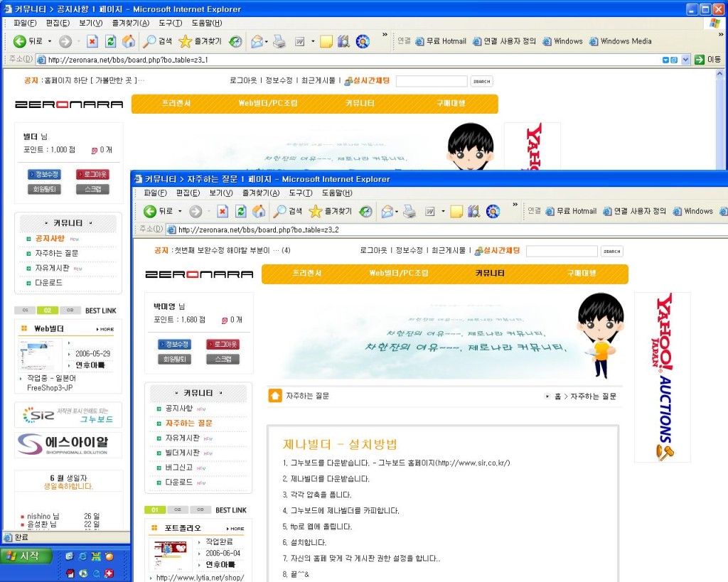Select Best Link tab 01 in back window
728x582 pixels.
click(25, 311)
